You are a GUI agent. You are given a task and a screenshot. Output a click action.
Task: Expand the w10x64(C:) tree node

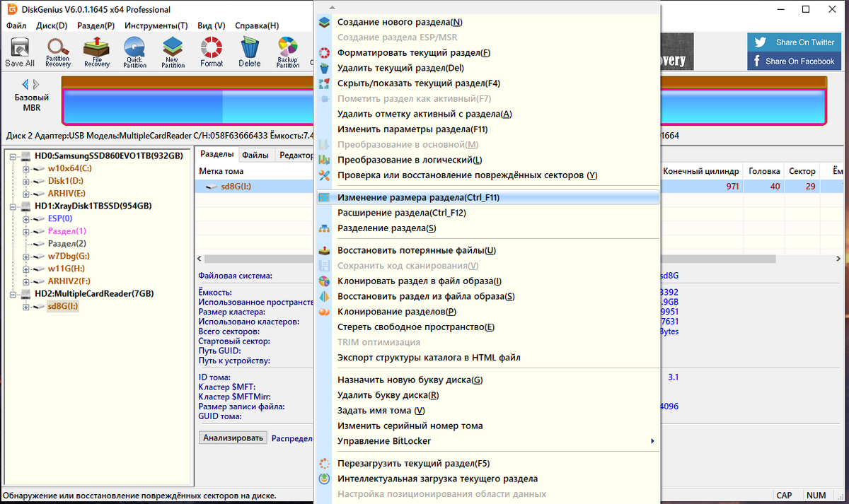coord(26,168)
